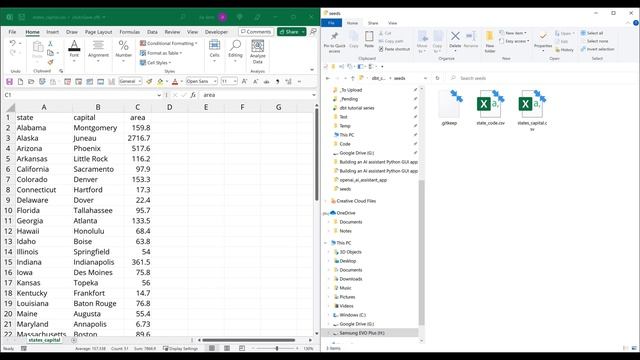640x360 pixels.
Task: Click Display Settings in Excel status bar
Action: click(180, 349)
